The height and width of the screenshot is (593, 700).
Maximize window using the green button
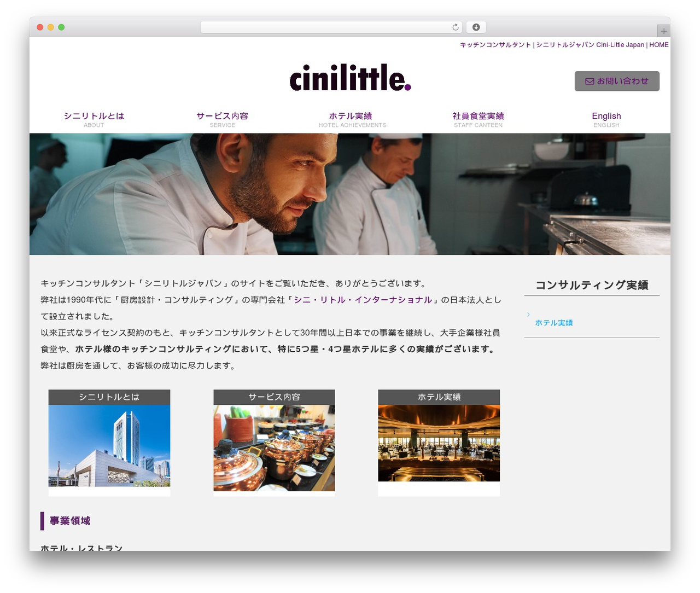tap(61, 27)
